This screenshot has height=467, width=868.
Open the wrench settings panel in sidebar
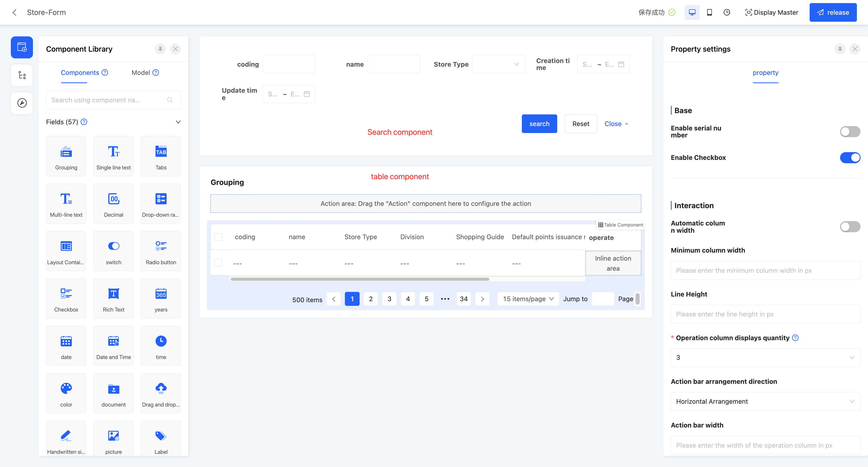tap(21, 103)
